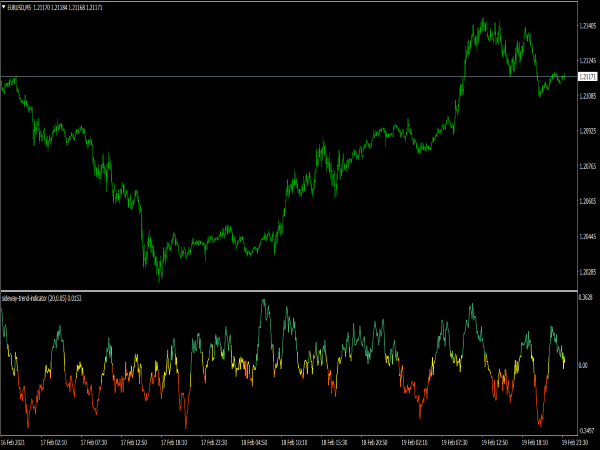This screenshot has width=600, height=450.
Task: Click the 18 Feb 15:30 time label
Action: click(x=334, y=442)
